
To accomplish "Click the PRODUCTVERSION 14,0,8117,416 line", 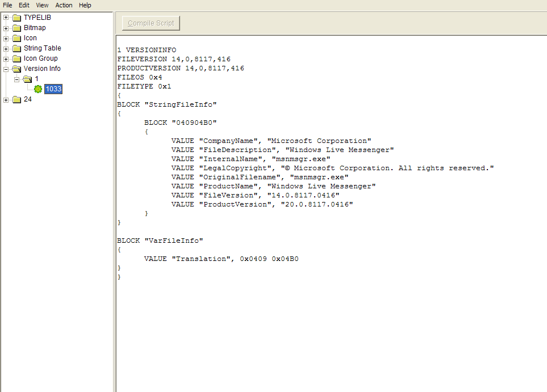I will click(181, 68).
